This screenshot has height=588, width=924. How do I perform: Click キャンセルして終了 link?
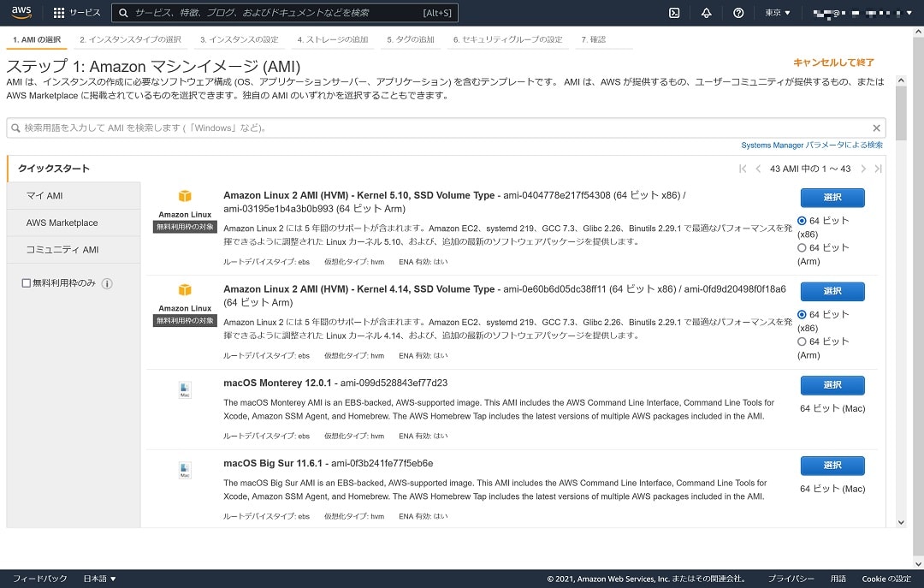833,62
